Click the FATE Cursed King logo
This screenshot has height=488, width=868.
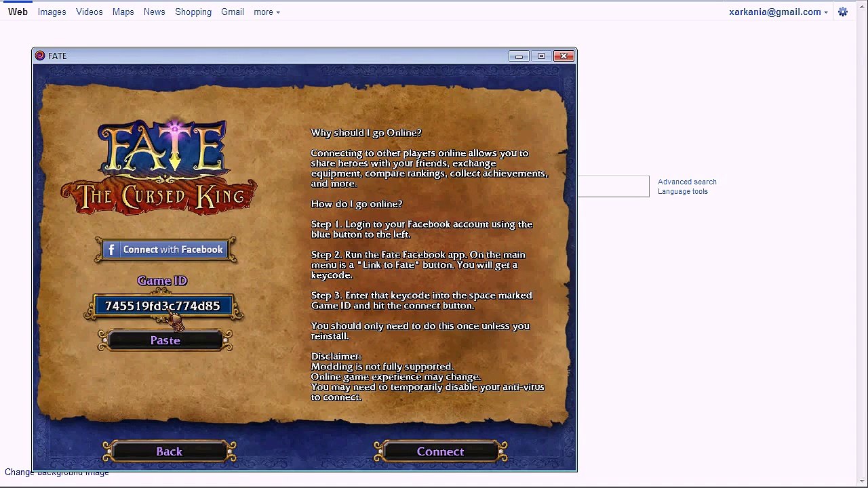tap(159, 167)
